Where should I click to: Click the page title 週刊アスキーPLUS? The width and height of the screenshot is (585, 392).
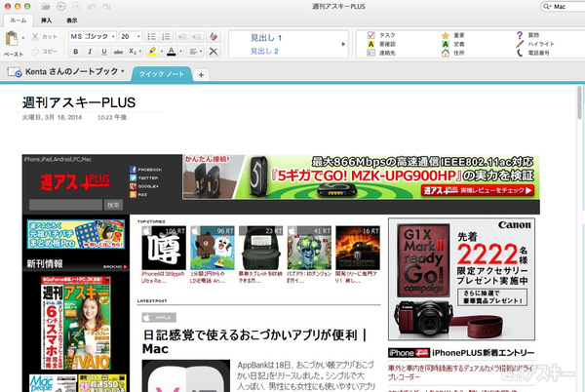(79, 102)
